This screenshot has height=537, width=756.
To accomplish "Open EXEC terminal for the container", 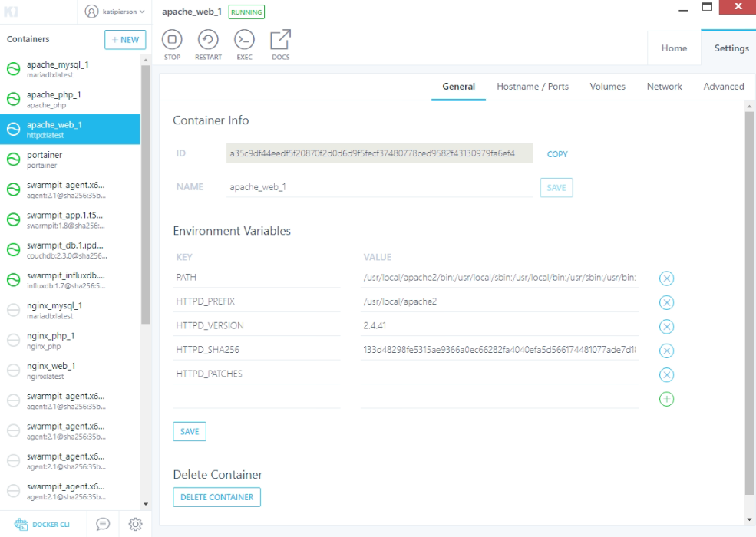I will [244, 41].
